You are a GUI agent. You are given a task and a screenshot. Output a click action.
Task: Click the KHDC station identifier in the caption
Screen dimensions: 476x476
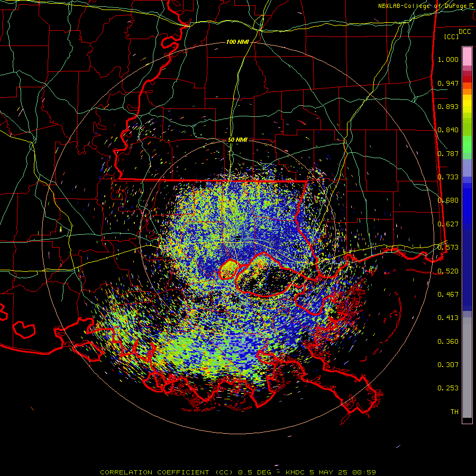point(295,472)
